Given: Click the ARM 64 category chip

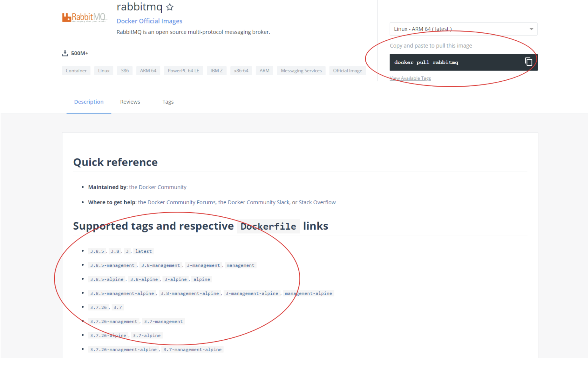Looking at the screenshot, I should tap(148, 71).
